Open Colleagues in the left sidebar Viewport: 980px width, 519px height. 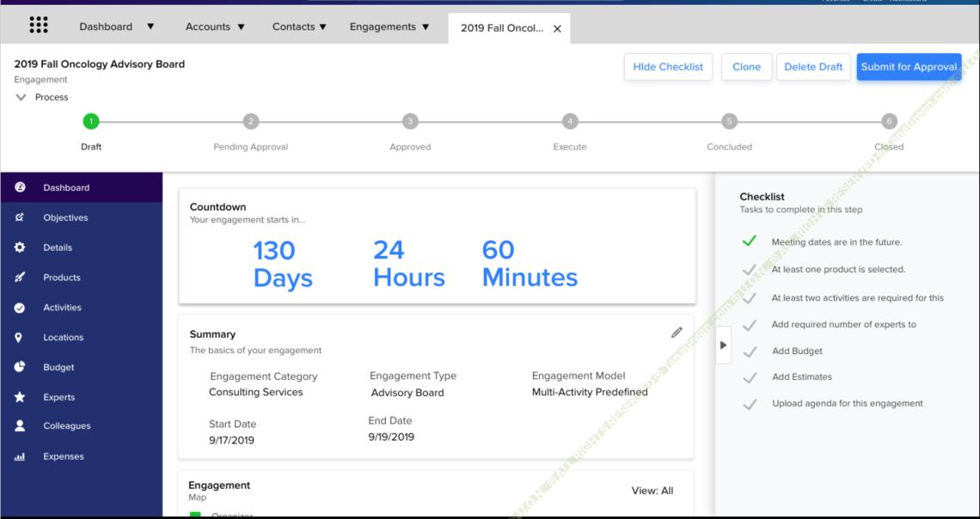click(x=82, y=426)
